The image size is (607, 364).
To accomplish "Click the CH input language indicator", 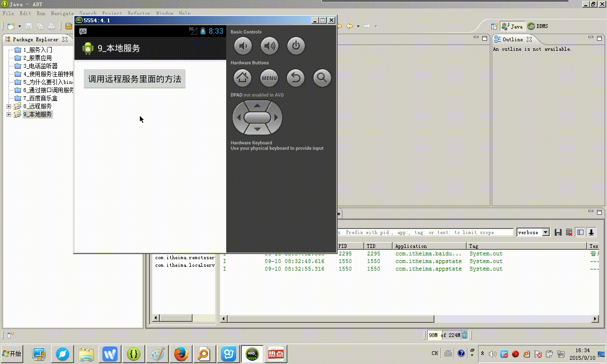I will coord(435,354).
